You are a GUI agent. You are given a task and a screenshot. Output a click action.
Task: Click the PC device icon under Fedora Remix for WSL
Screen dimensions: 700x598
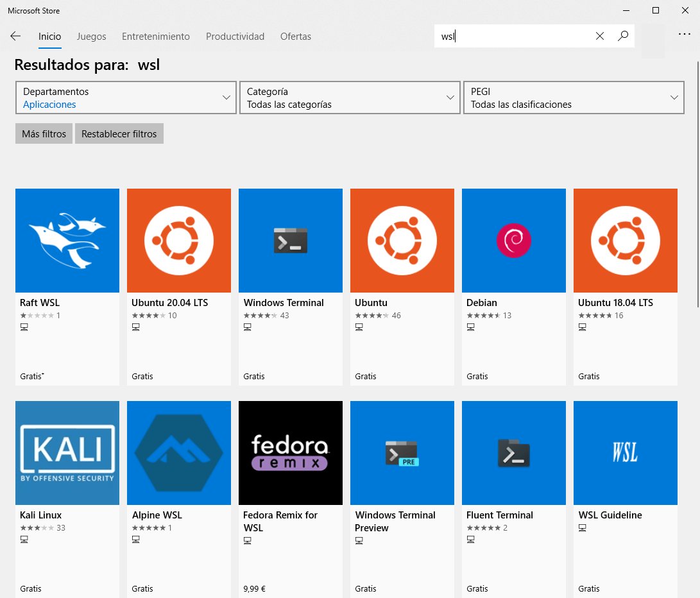click(x=247, y=541)
